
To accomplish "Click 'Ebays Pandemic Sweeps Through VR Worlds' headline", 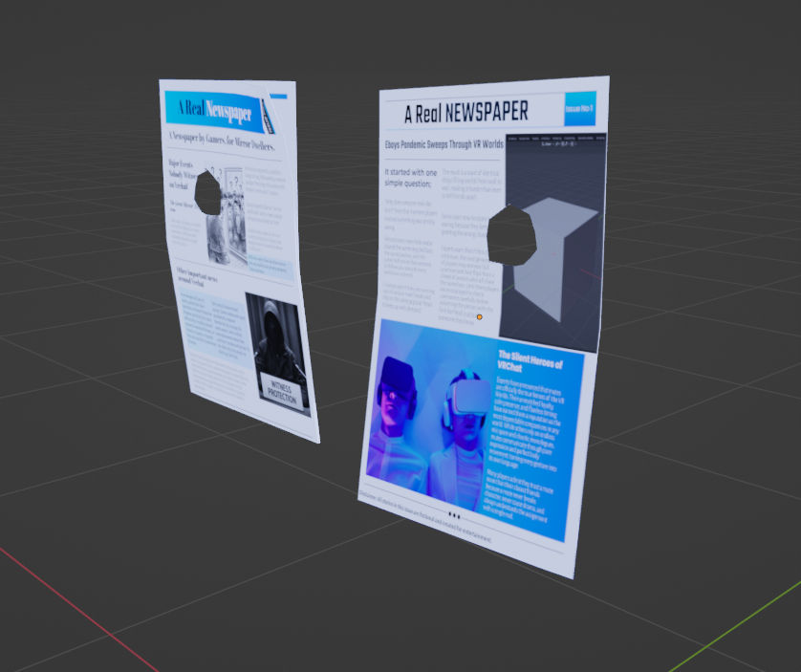I will 444,144.
